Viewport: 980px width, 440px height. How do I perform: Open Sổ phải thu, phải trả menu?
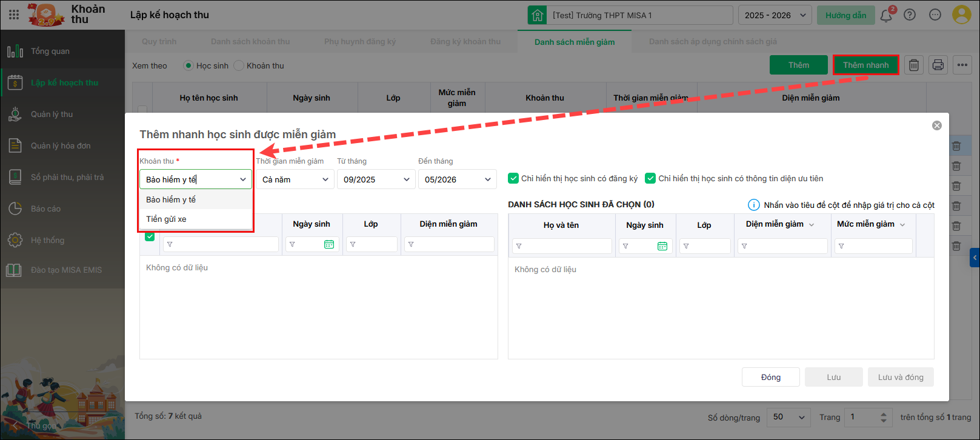click(x=62, y=177)
